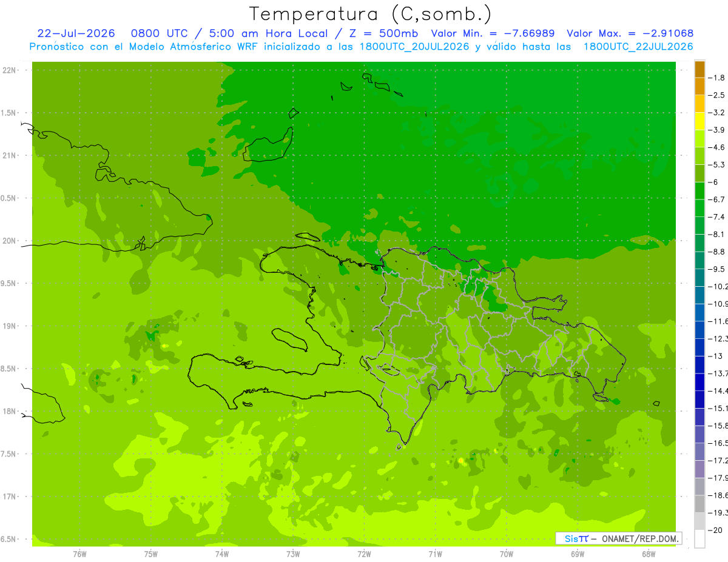
Task: Click the '75W' longitude axis label
Action: coord(150,554)
